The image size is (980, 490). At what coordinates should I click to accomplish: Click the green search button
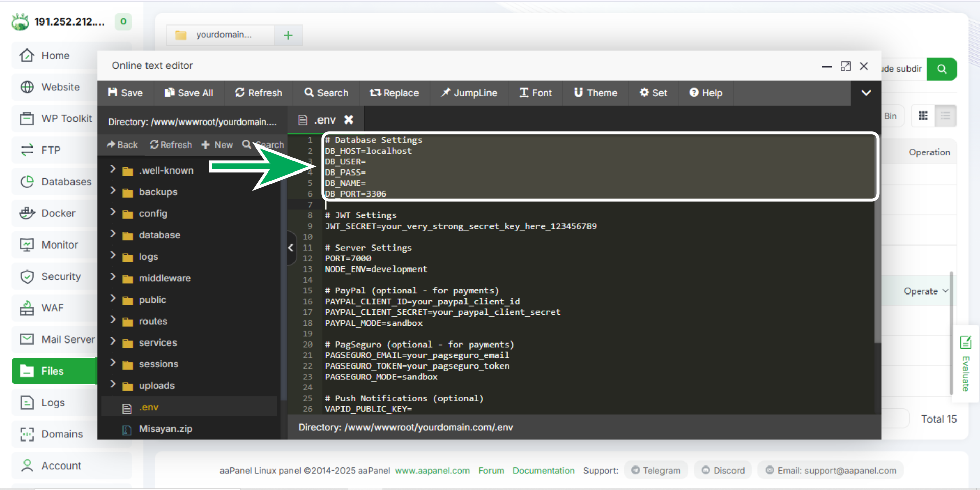coord(942,69)
